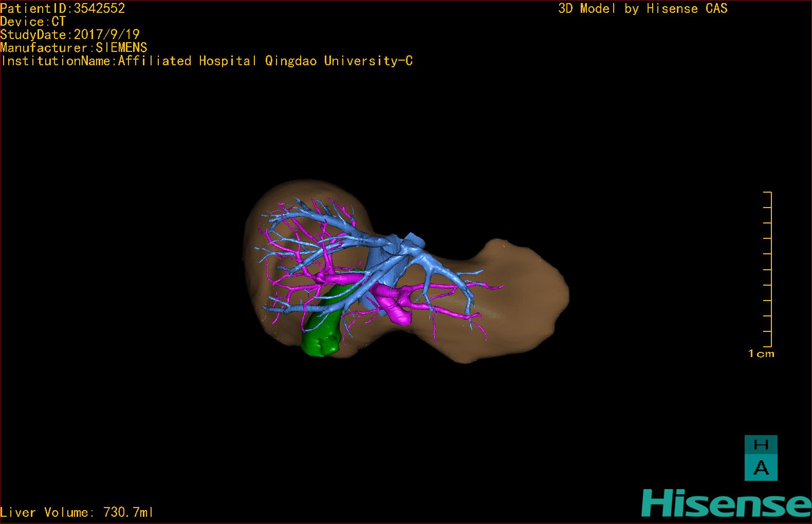The image size is (812, 524).
Task: Click the A face of orientation cube
Action: [x=761, y=468]
